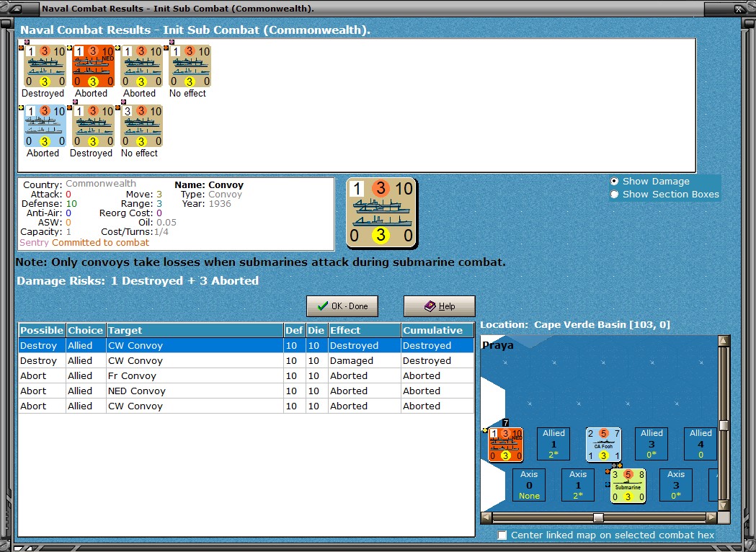Click the Axis section box 3

(x=676, y=485)
